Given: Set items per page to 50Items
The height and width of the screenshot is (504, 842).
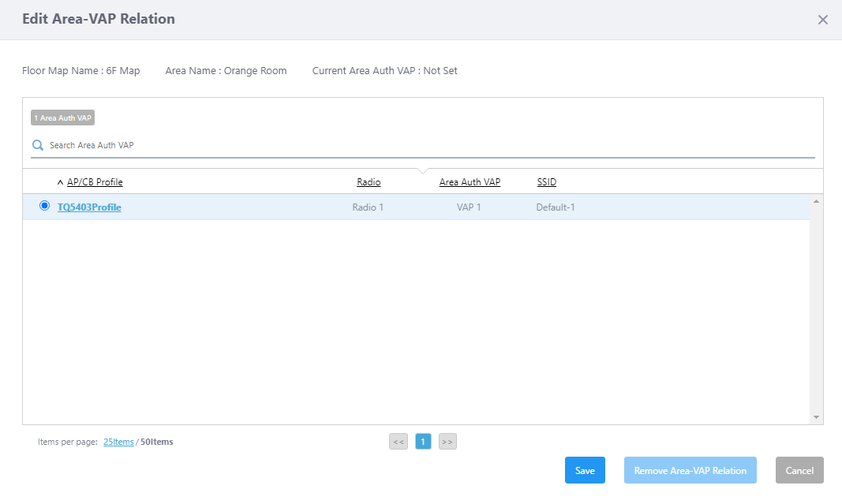Looking at the screenshot, I should coord(157,442).
